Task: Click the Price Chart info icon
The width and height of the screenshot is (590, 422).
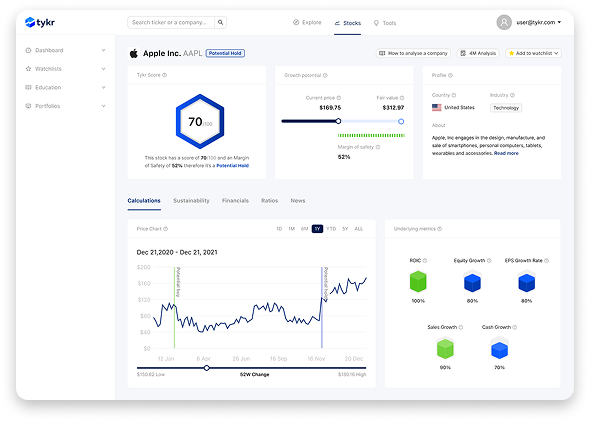Action: click(x=166, y=229)
